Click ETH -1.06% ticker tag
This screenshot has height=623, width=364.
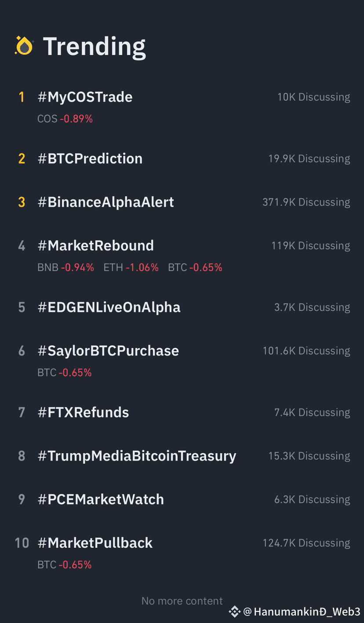[131, 268]
